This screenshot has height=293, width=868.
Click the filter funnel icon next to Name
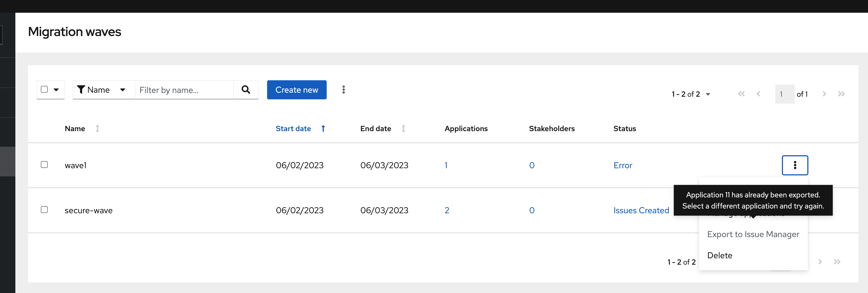pyautogui.click(x=81, y=90)
